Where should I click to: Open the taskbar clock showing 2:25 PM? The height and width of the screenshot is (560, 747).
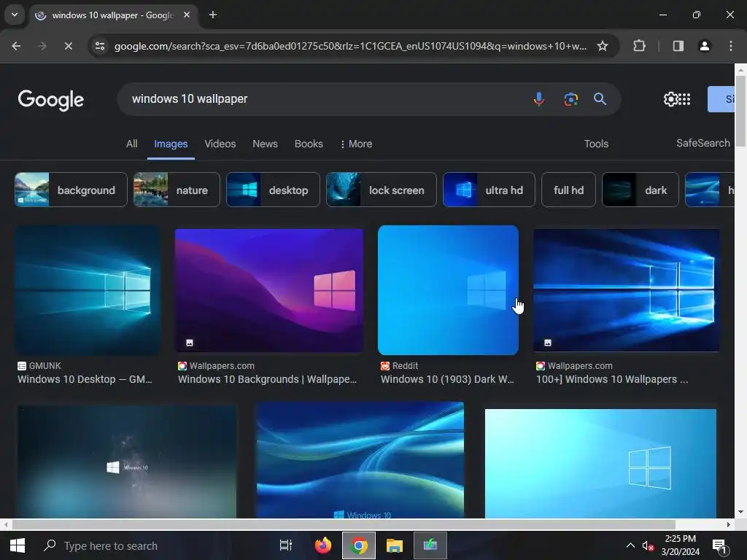(681, 545)
